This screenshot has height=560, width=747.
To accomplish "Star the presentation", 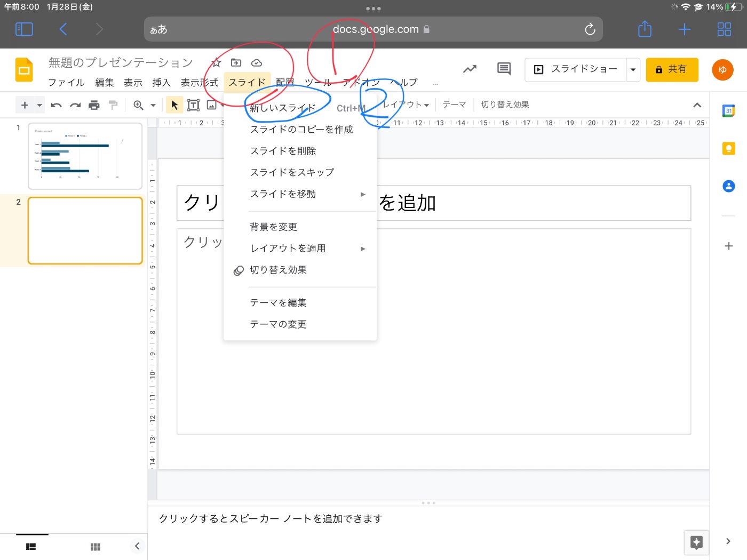I will [x=216, y=63].
